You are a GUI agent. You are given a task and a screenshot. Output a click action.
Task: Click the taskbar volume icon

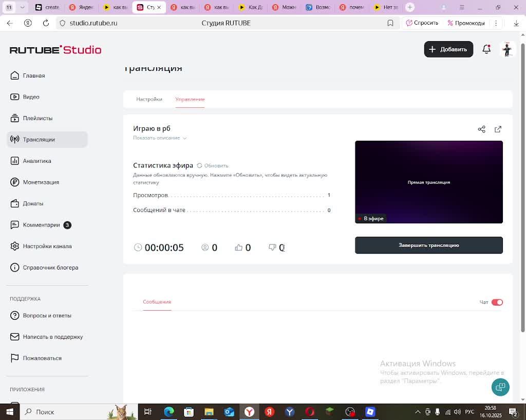(457, 412)
